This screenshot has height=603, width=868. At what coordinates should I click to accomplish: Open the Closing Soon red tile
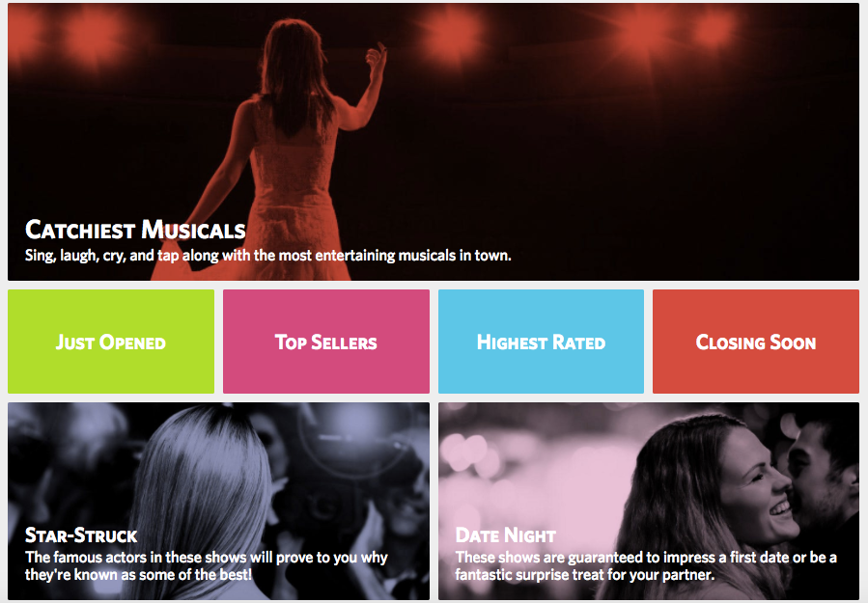click(x=756, y=342)
